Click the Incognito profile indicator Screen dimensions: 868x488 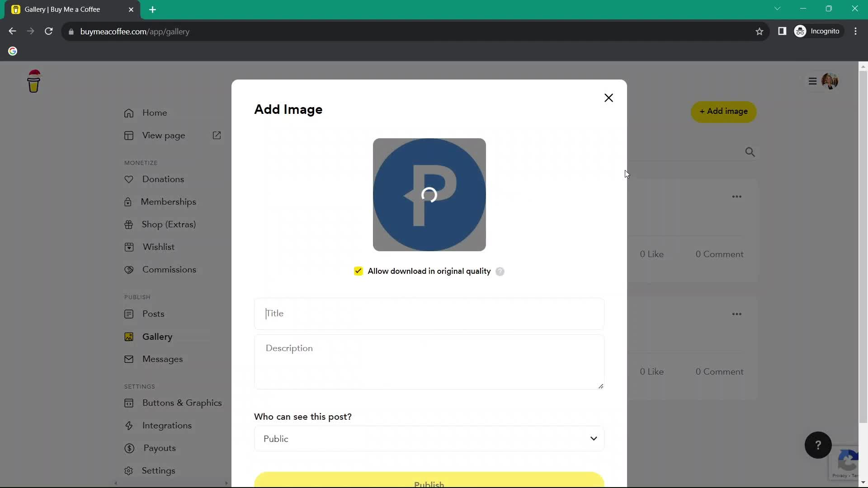[x=818, y=31]
